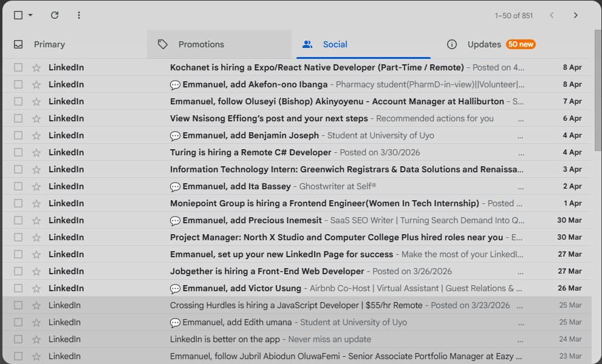The height and width of the screenshot is (364, 602).
Task: Click the 23 Mar date on Jubril Abiodun email
Action: [570, 356]
